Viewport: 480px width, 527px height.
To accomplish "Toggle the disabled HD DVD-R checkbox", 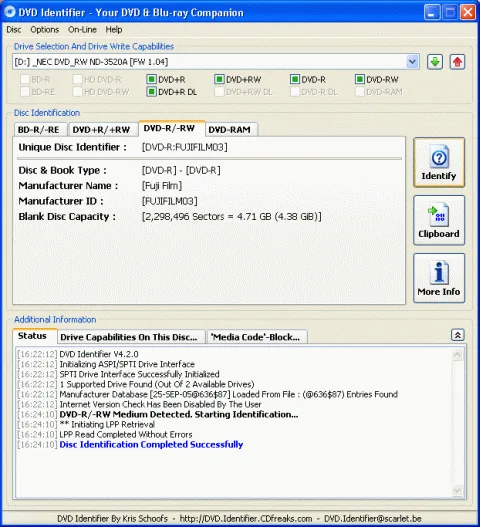I will [x=77, y=79].
